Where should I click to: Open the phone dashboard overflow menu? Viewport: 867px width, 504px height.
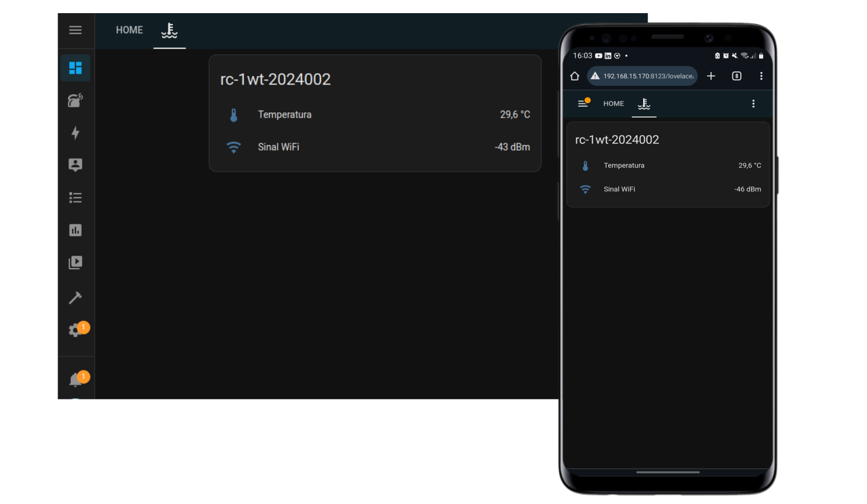[753, 103]
